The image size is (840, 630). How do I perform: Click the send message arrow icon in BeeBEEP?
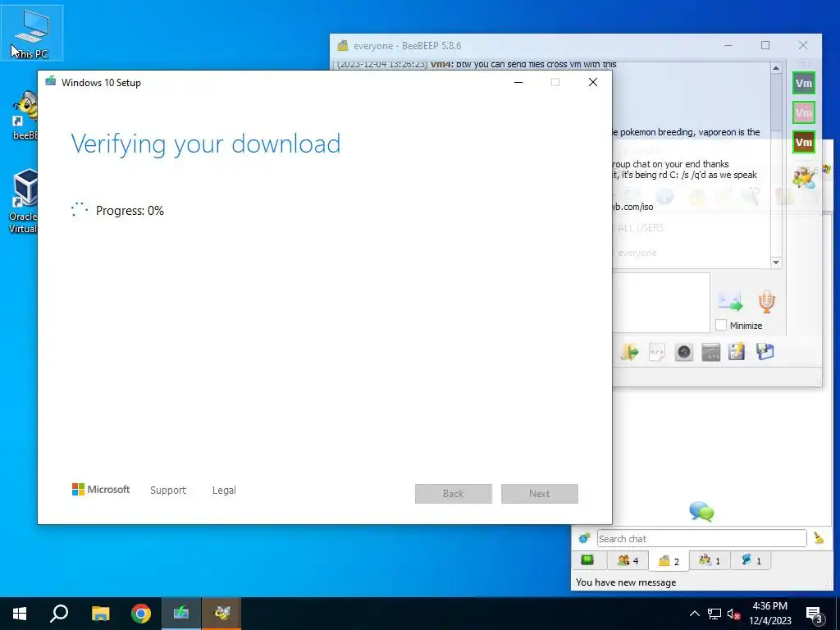click(730, 302)
